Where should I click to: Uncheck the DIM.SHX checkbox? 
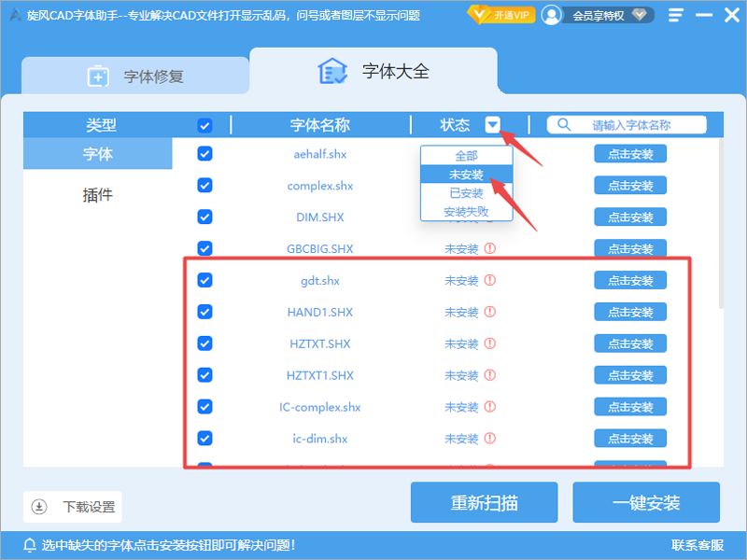pos(204,217)
